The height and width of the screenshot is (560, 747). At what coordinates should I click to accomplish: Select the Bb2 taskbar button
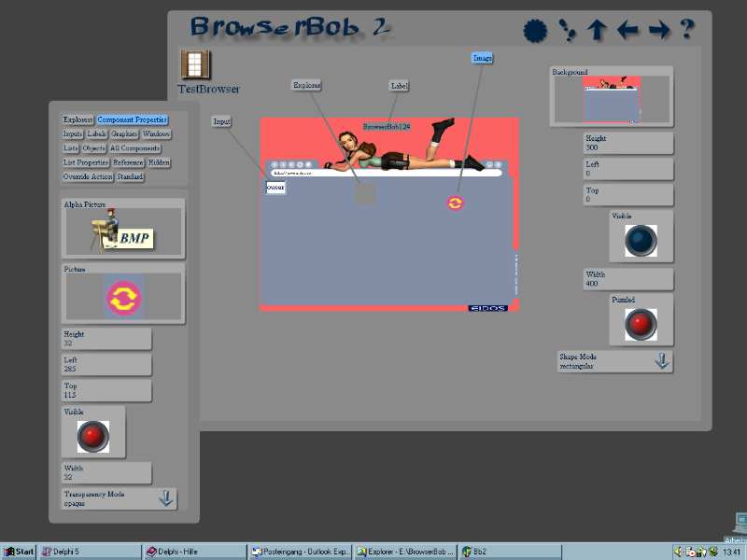pos(509,552)
